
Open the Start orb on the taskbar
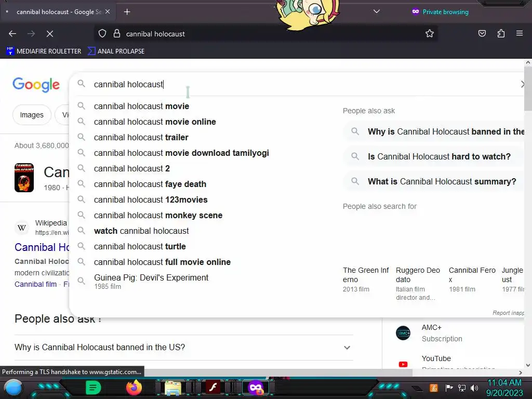[14, 388]
